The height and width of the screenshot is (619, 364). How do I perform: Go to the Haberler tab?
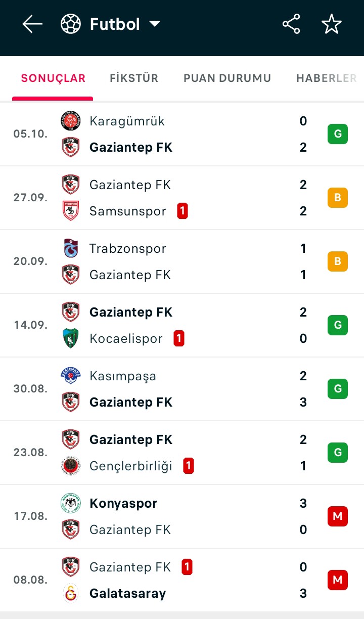pos(326,78)
